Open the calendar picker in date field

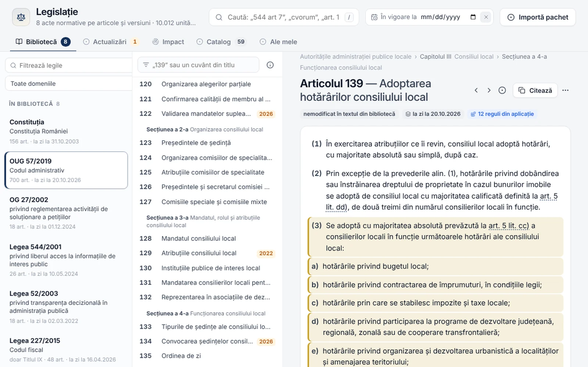tap(473, 17)
